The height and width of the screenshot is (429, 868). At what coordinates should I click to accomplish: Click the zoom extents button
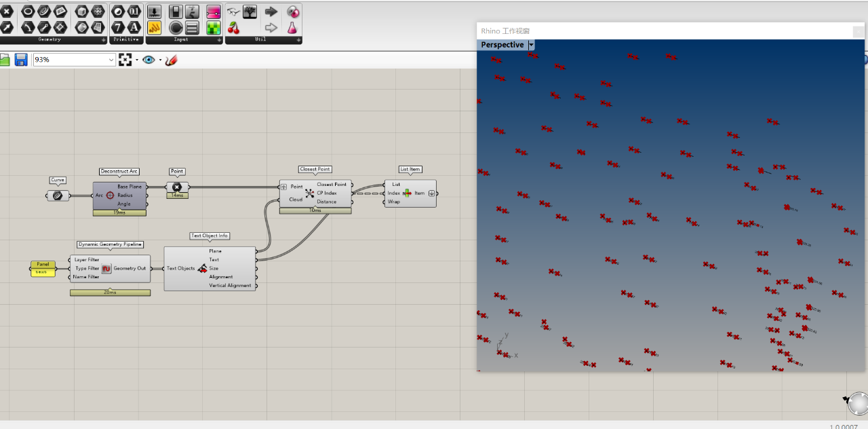point(125,60)
